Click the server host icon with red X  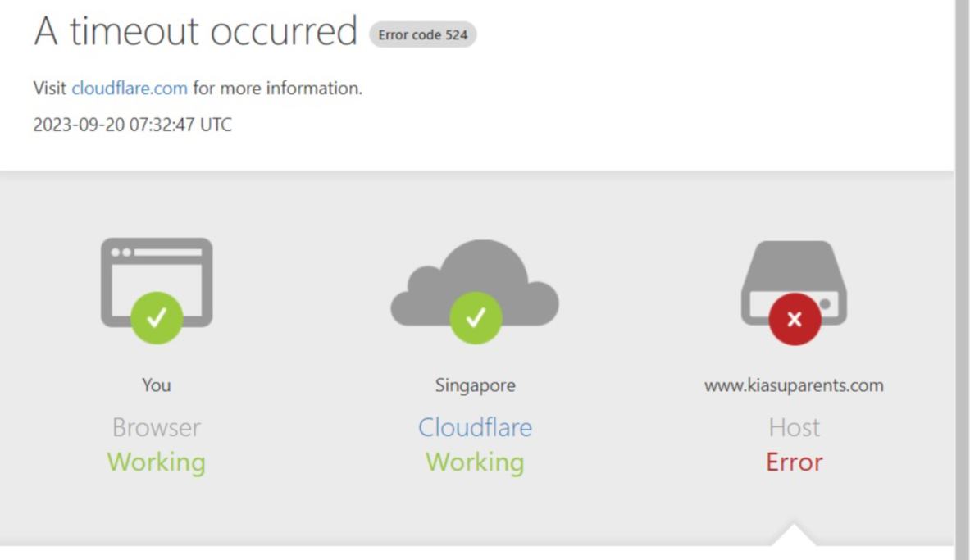[x=795, y=292]
